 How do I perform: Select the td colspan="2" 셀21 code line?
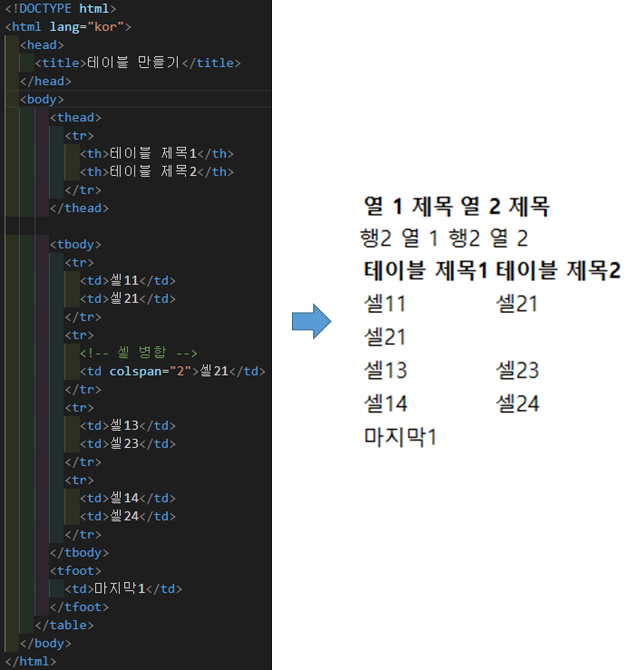tap(173, 371)
